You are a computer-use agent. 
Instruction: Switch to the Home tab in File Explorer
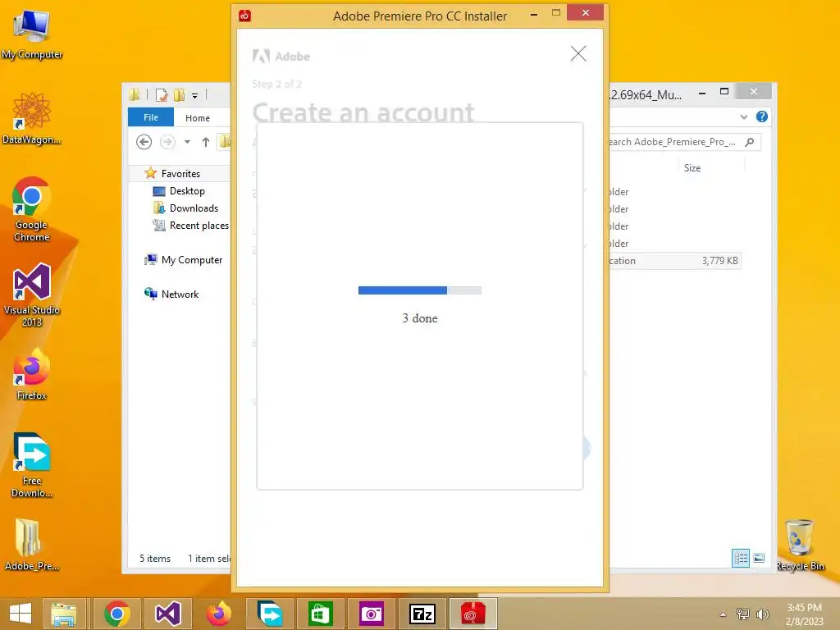[x=198, y=118]
